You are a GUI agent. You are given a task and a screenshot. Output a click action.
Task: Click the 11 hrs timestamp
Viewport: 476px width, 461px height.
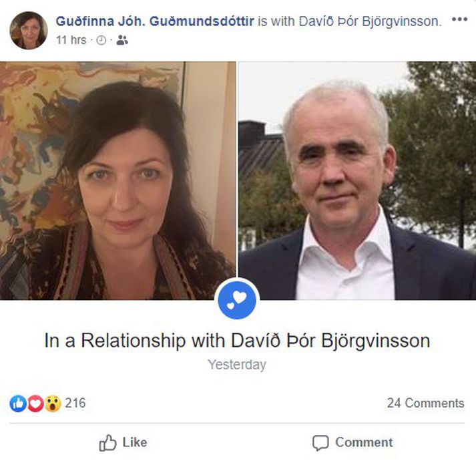[71, 40]
